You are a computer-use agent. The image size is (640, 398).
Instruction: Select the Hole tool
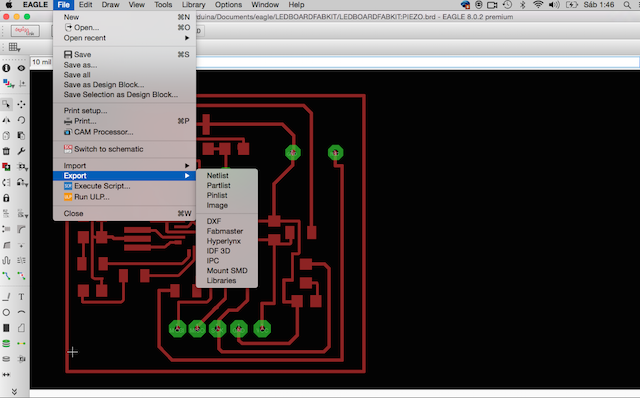[x=6, y=359]
